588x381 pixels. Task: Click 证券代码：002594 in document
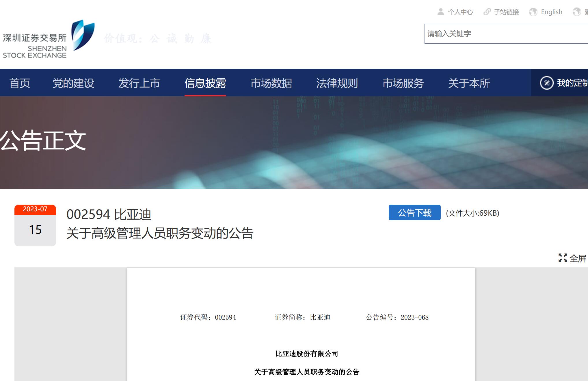tap(208, 317)
